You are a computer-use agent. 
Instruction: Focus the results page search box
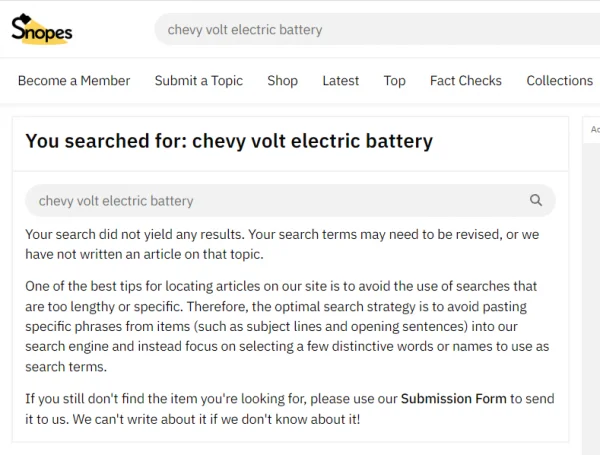(x=290, y=201)
